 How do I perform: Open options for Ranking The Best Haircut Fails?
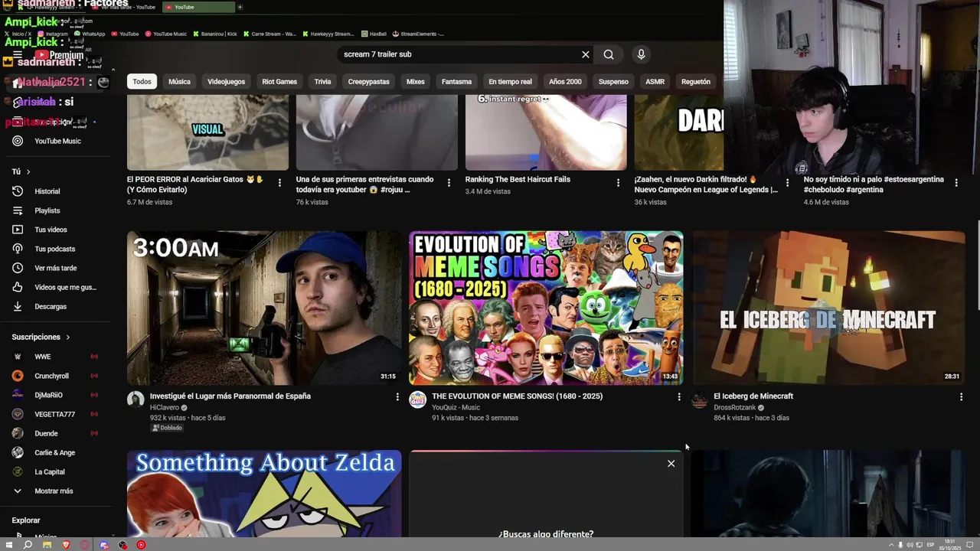[x=618, y=183]
